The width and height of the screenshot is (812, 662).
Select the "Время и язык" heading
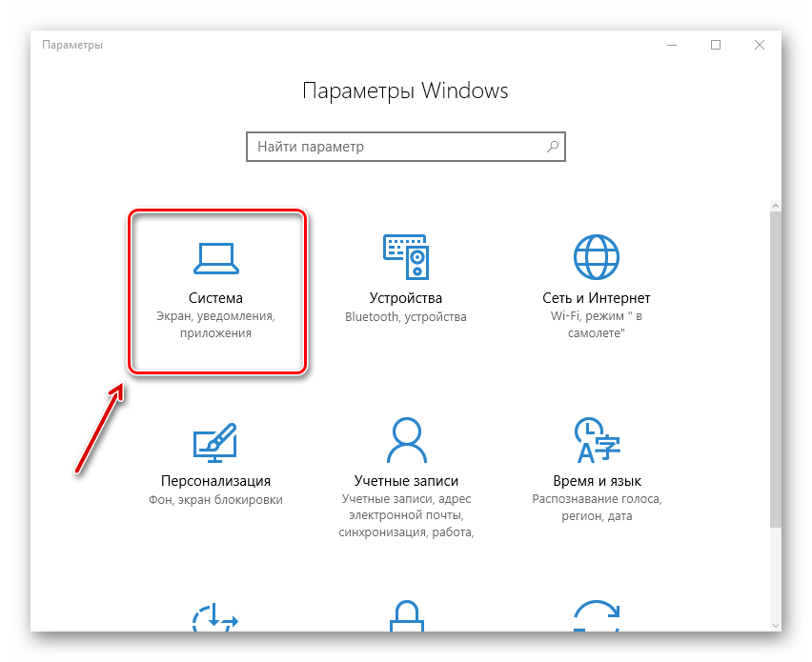click(x=596, y=481)
